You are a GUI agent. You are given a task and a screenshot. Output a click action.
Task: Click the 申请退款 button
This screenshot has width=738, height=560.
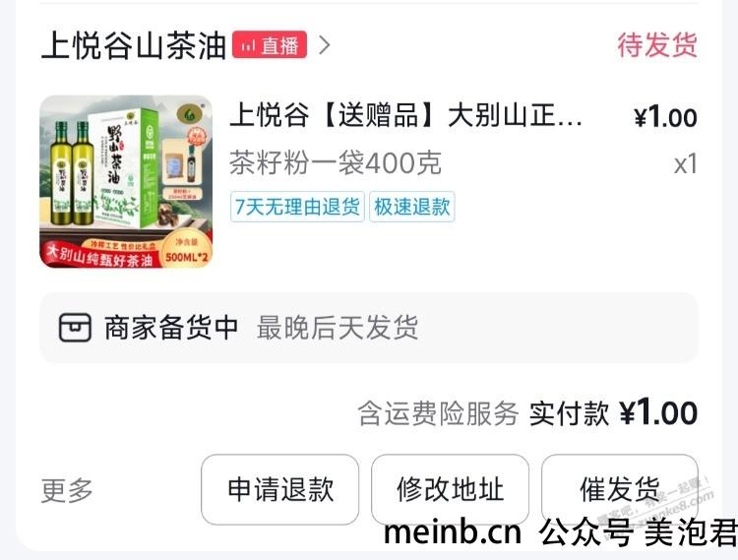click(x=280, y=489)
